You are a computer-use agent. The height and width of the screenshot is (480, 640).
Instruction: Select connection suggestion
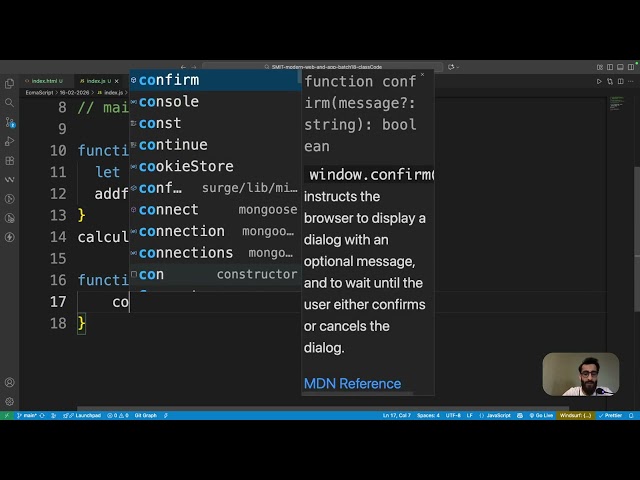215,231
